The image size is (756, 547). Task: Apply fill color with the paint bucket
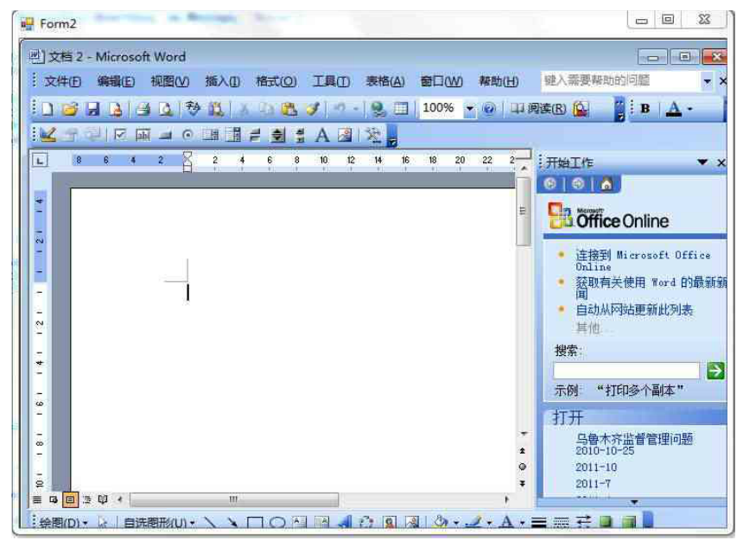pyautogui.click(x=441, y=523)
